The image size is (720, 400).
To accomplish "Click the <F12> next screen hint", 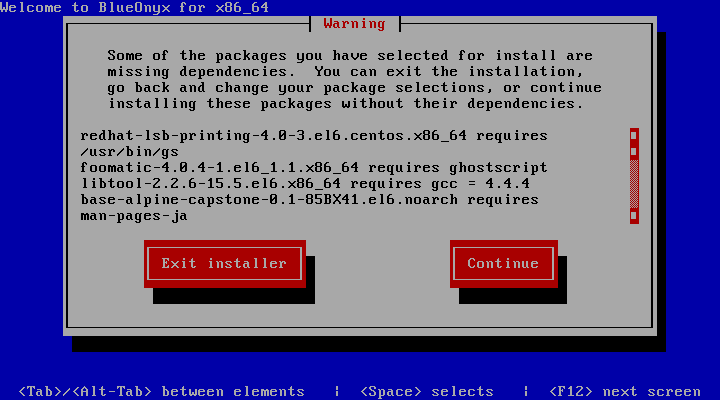I will [x=625, y=391].
